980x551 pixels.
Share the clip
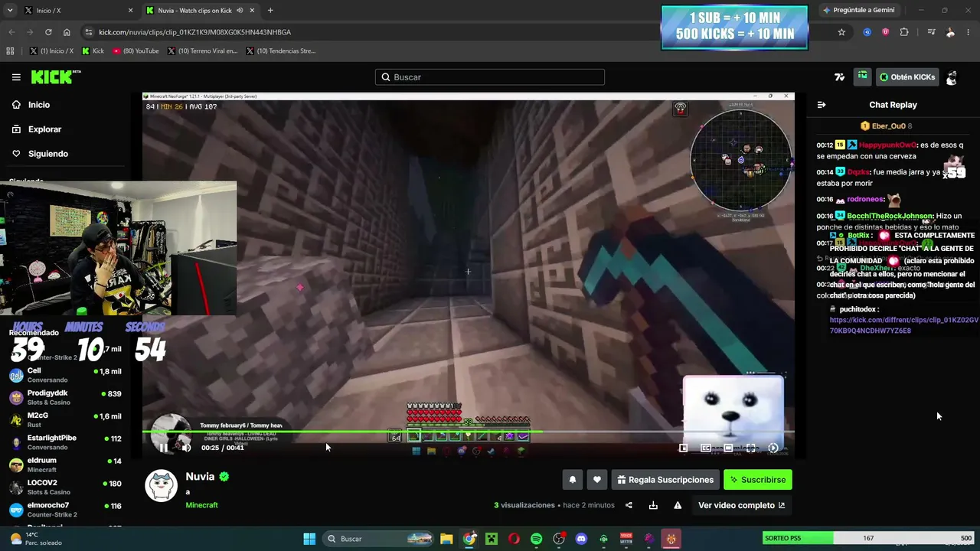pyautogui.click(x=629, y=505)
